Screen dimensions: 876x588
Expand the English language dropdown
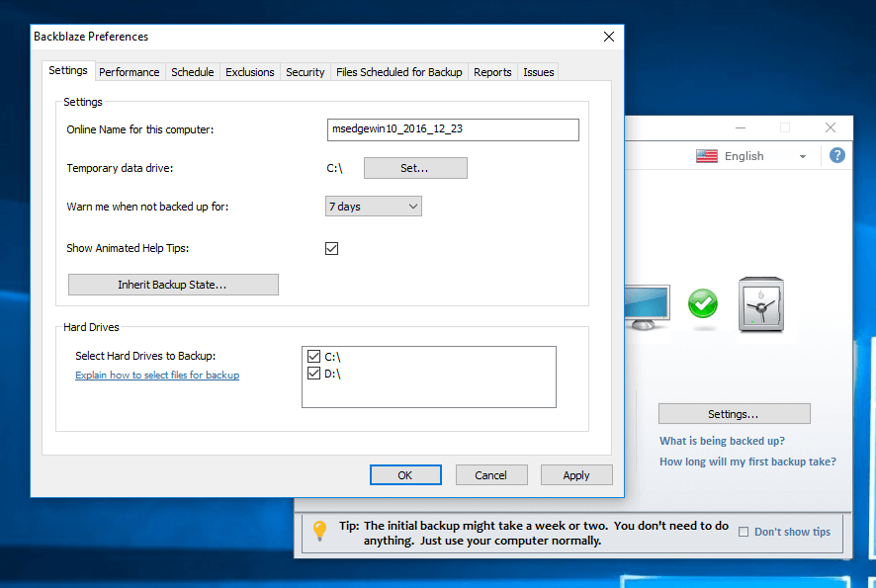tap(802, 156)
